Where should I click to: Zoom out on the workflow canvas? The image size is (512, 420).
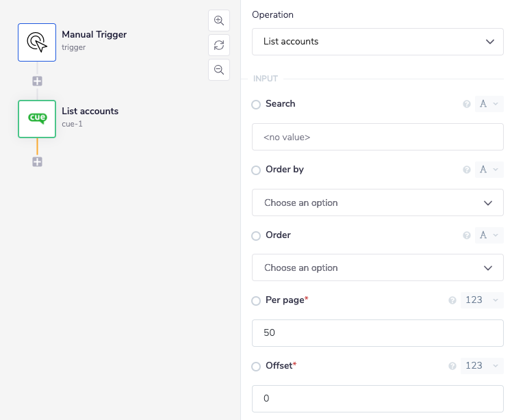(219, 70)
